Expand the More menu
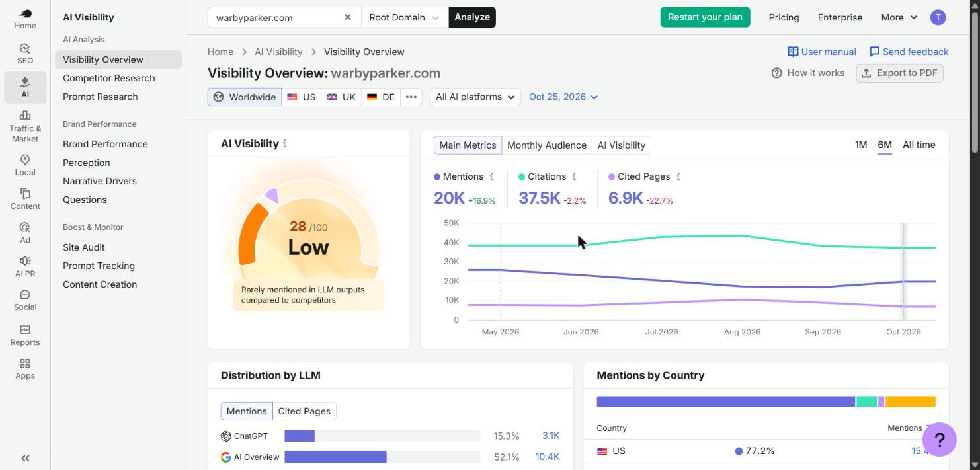Viewport: 980px width, 470px height. point(899,17)
